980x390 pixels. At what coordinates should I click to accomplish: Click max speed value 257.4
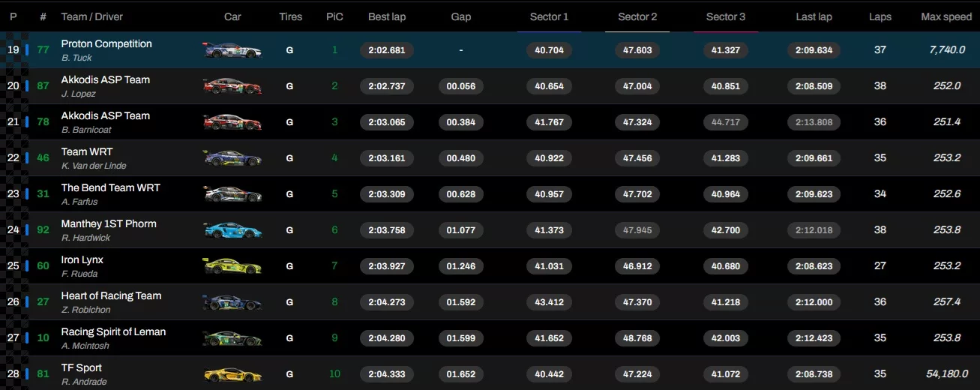tap(946, 302)
